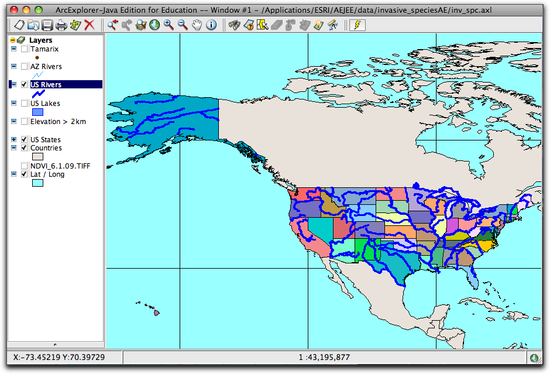The height and width of the screenshot is (374, 550).
Task: Enable the Map Tips tool
Action: [x=318, y=25]
